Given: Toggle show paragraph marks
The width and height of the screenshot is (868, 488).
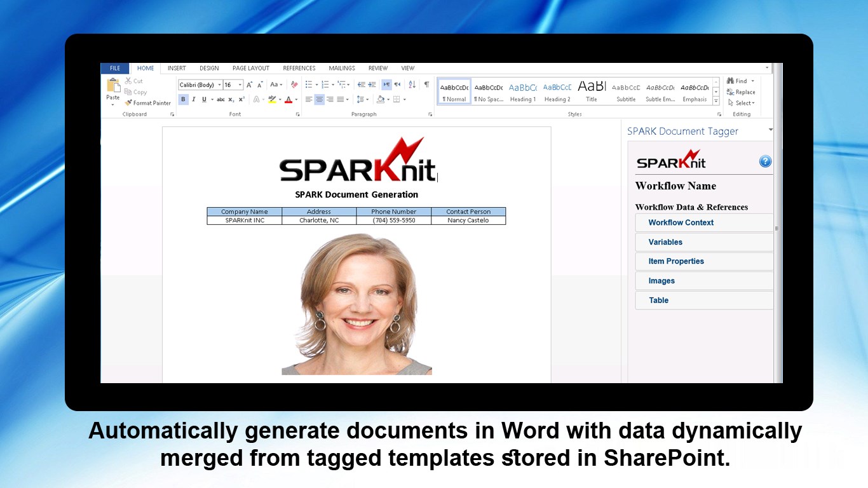Looking at the screenshot, I should click(x=426, y=85).
